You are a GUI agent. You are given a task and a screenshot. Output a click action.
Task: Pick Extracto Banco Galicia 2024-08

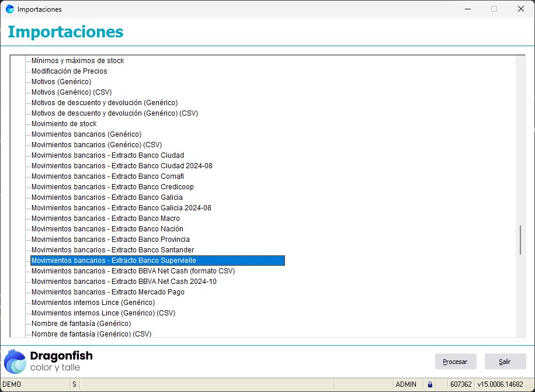(121, 208)
